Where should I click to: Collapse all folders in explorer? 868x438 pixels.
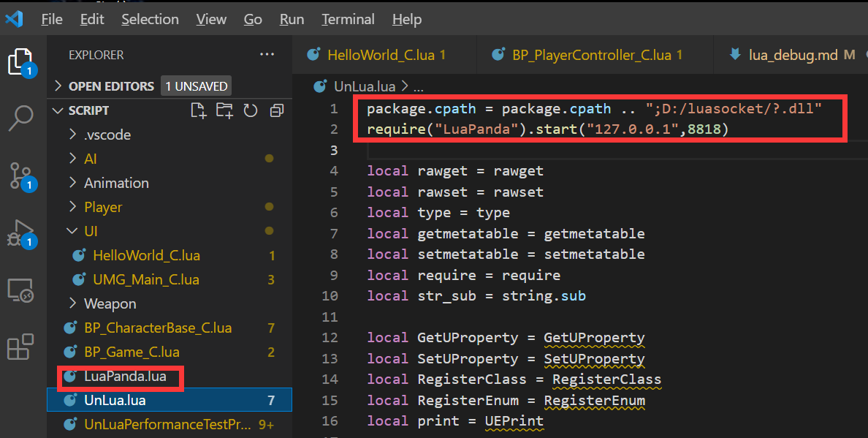point(276,110)
